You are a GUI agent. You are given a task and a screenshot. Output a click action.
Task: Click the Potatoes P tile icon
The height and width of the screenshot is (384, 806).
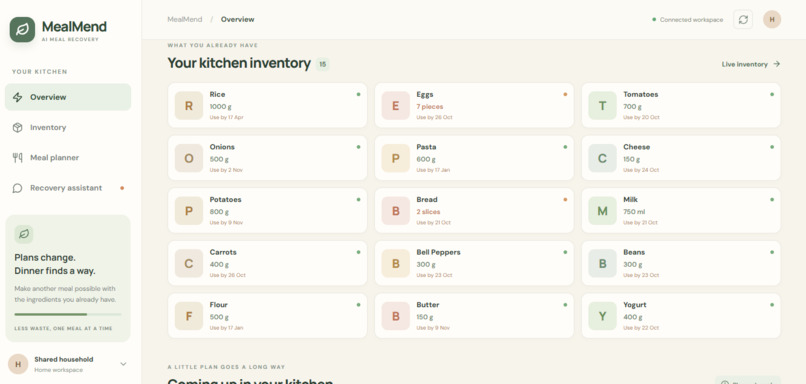(189, 211)
